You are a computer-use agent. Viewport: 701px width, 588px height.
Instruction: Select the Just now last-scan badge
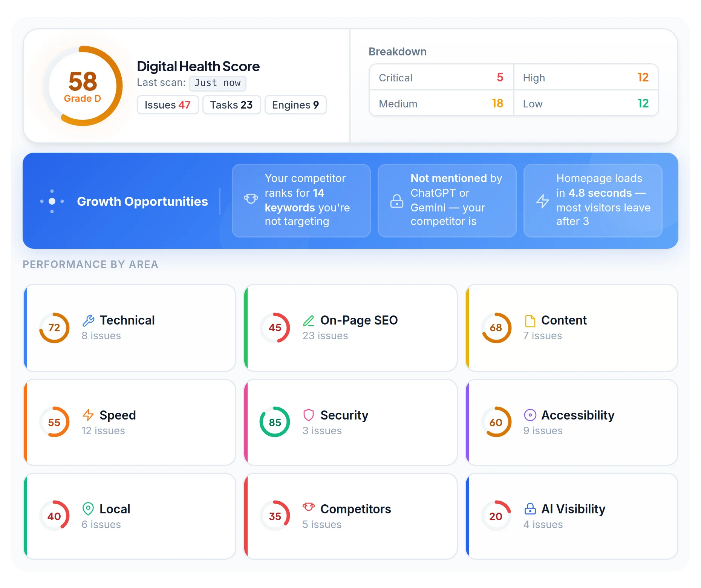coord(217,83)
